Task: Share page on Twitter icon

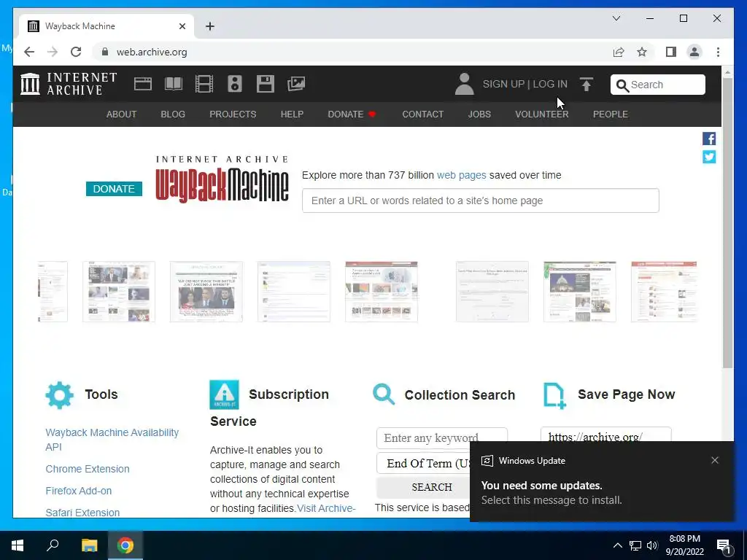Action: pyautogui.click(x=709, y=157)
